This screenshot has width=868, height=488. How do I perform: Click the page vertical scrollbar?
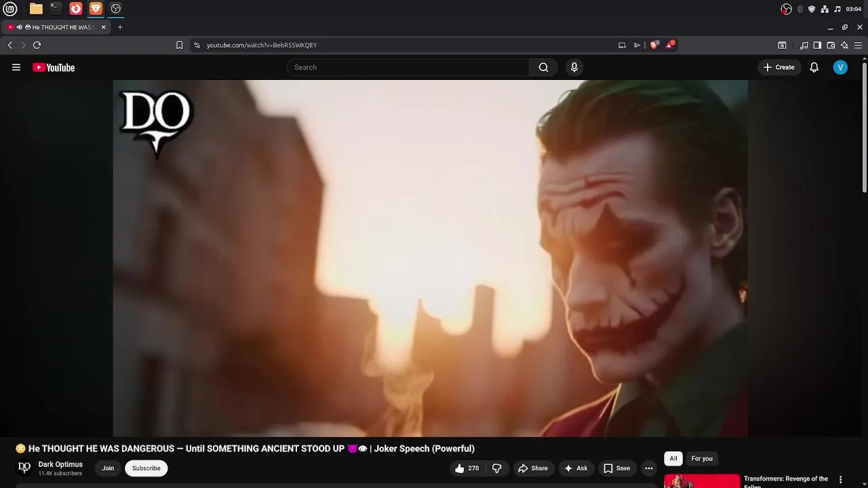pyautogui.click(x=864, y=128)
